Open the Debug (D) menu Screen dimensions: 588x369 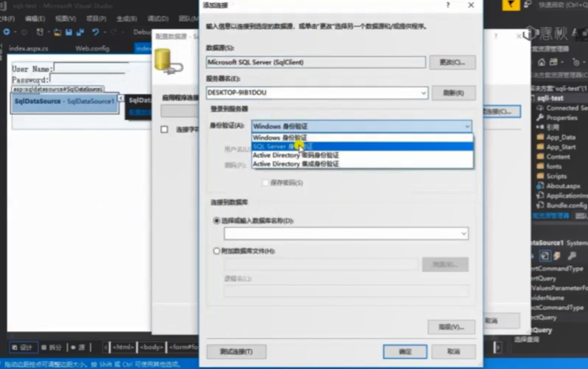click(x=158, y=19)
